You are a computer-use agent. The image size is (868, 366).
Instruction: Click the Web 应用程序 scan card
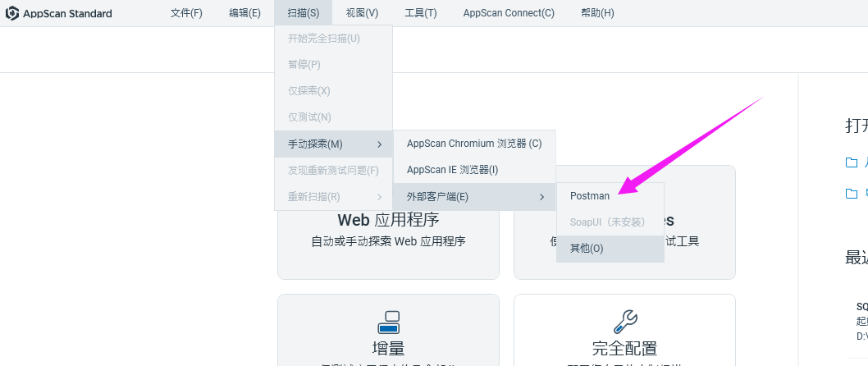click(x=388, y=230)
